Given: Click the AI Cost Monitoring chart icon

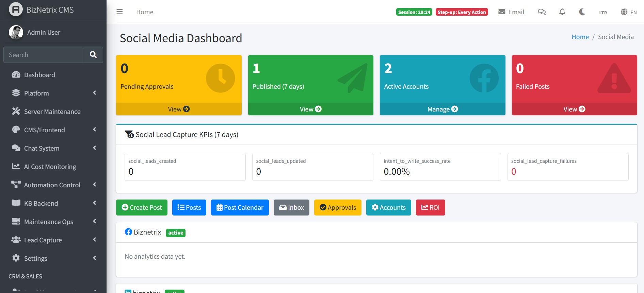Looking at the screenshot, I should 16,166.
